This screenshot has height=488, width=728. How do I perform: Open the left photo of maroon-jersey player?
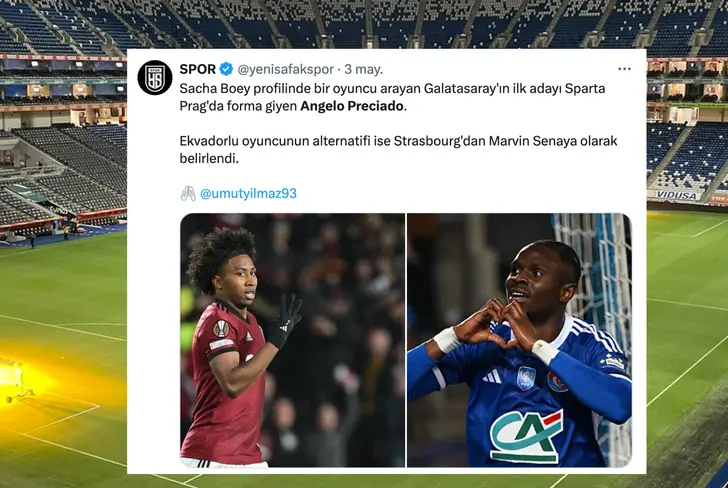(x=292, y=340)
